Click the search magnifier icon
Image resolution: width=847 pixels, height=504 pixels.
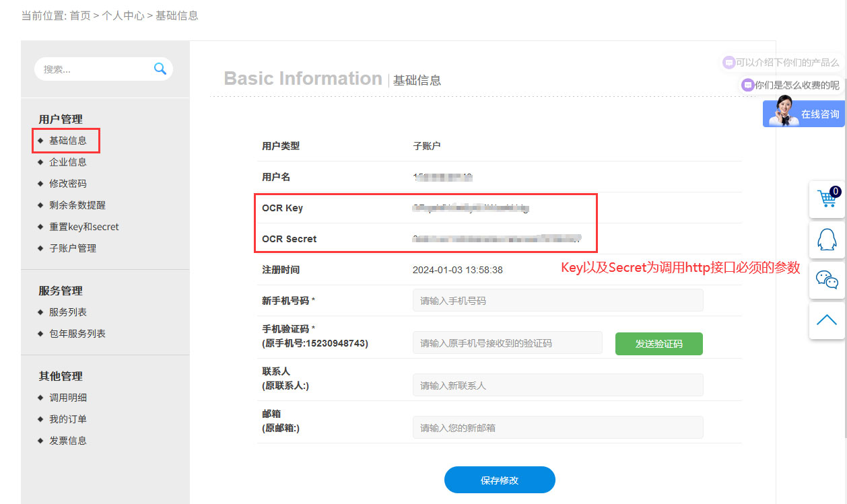click(x=160, y=69)
